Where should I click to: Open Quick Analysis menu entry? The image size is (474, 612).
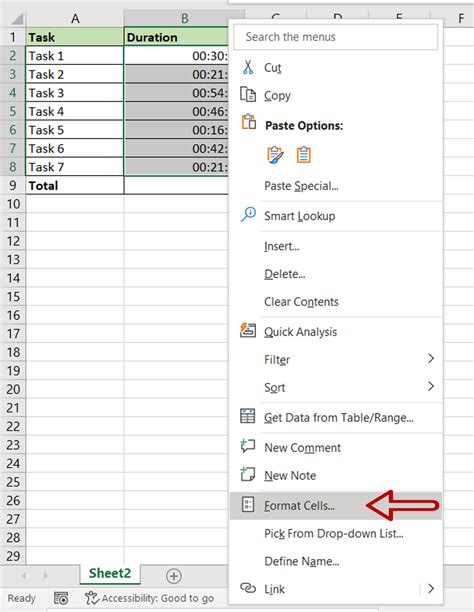click(x=336, y=332)
